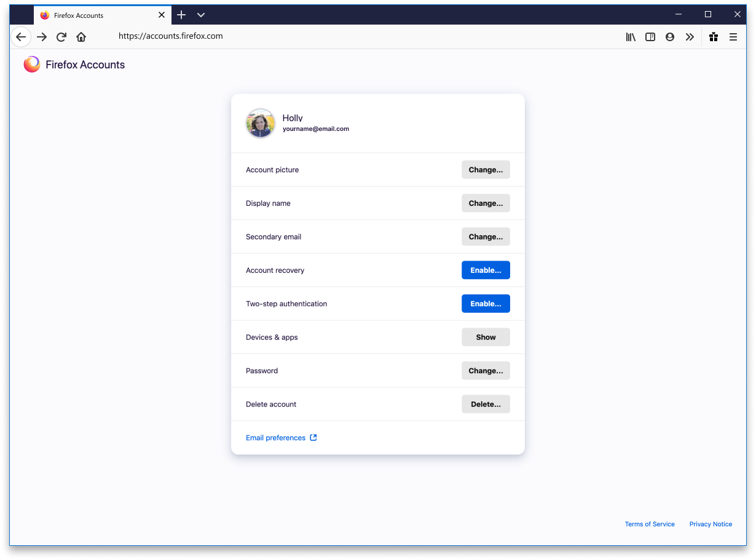Screen dimensions: 756x560
Task: Minimize the Firefox window
Action: click(x=679, y=14)
